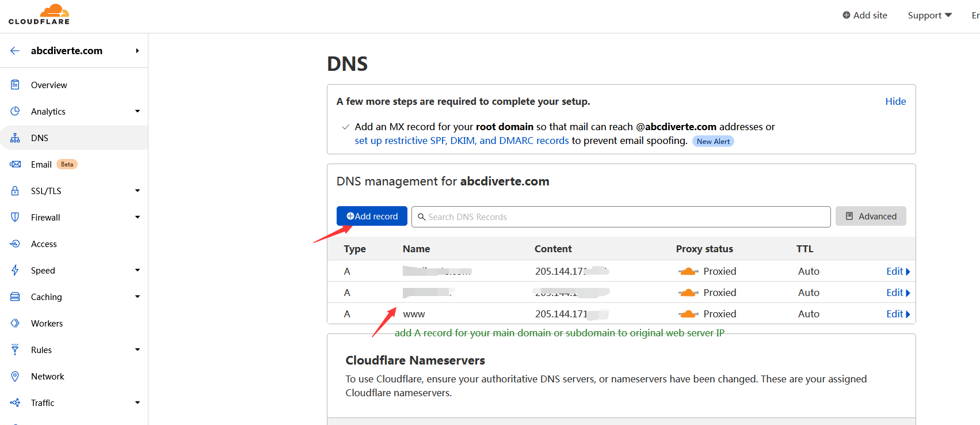Expand the Rules submenu arrow
The image size is (980, 425).
click(x=138, y=350)
